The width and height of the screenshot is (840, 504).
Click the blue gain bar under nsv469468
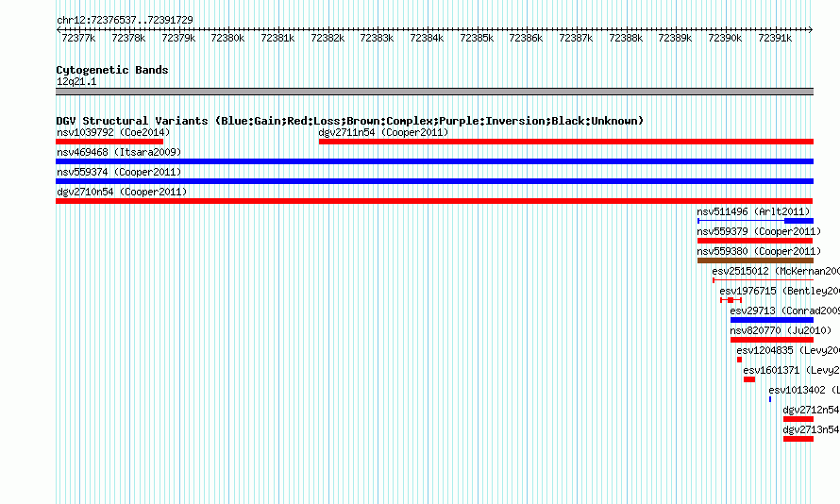tap(434, 161)
